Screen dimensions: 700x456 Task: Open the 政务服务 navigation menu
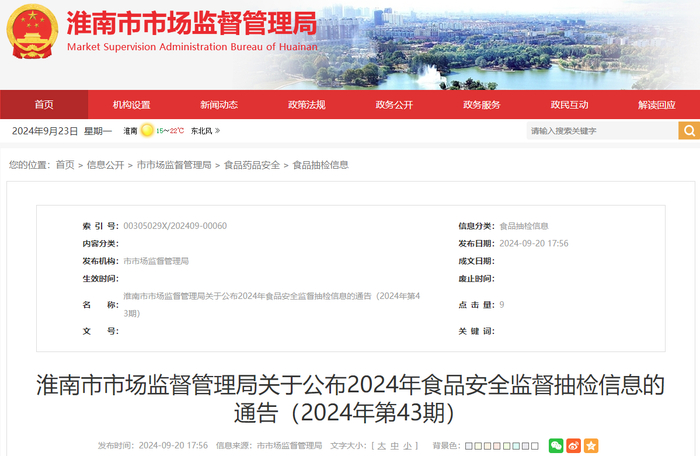click(482, 105)
